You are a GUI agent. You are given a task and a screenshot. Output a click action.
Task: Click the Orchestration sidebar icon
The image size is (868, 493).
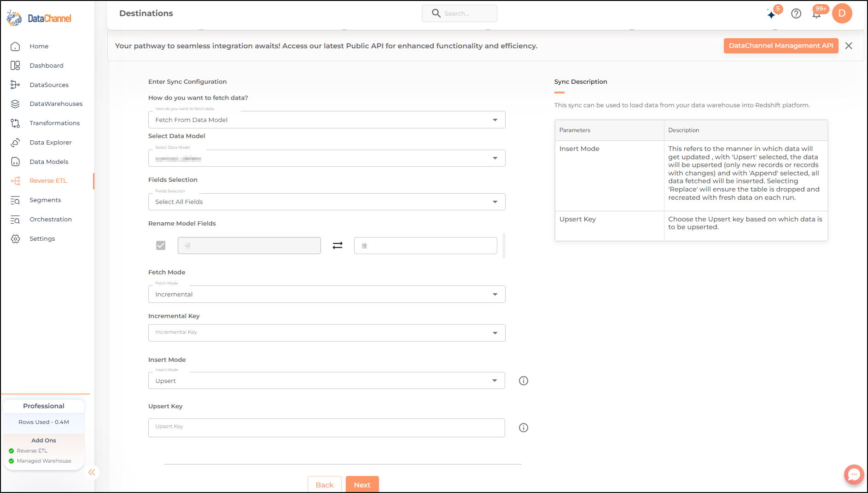(x=15, y=220)
